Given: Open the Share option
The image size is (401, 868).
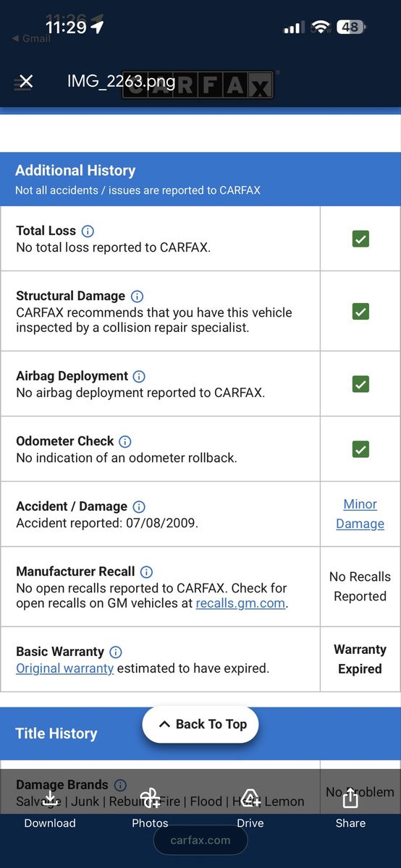Looking at the screenshot, I should [350, 808].
